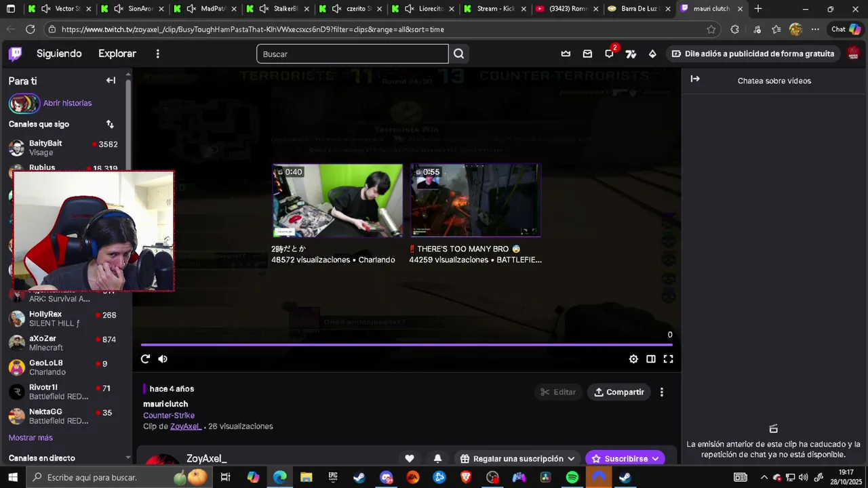The image size is (868, 488).
Task: Unmute the SionAro tab speaker icon
Action: 119,9
